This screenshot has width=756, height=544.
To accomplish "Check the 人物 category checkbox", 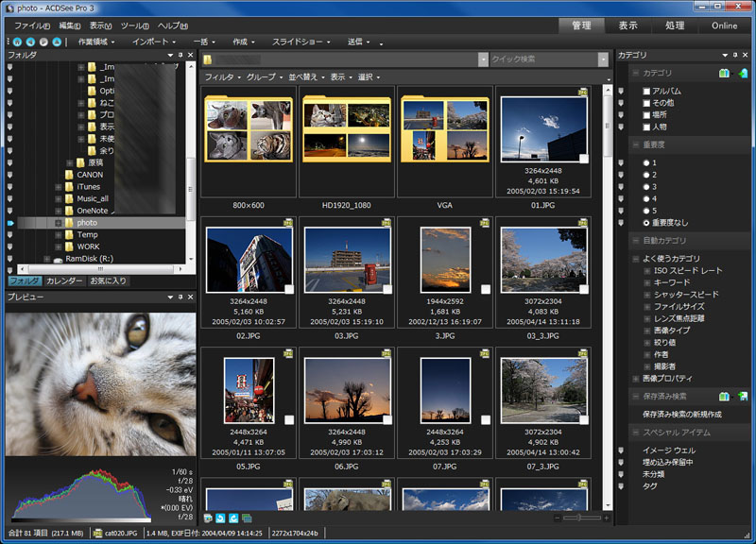I will coord(646,127).
